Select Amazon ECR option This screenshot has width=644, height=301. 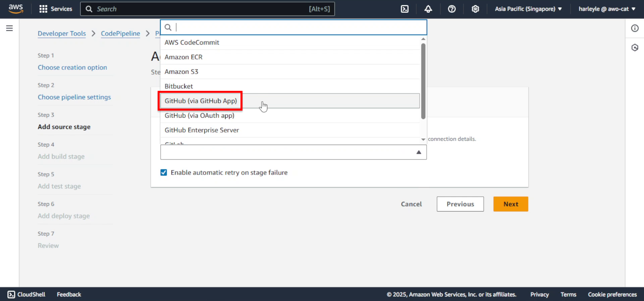[x=290, y=57]
